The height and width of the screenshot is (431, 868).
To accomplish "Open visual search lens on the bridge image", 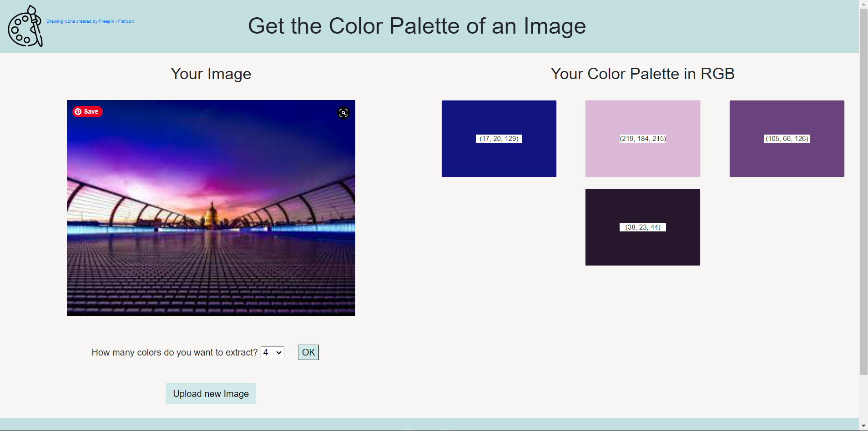I will [x=343, y=113].
